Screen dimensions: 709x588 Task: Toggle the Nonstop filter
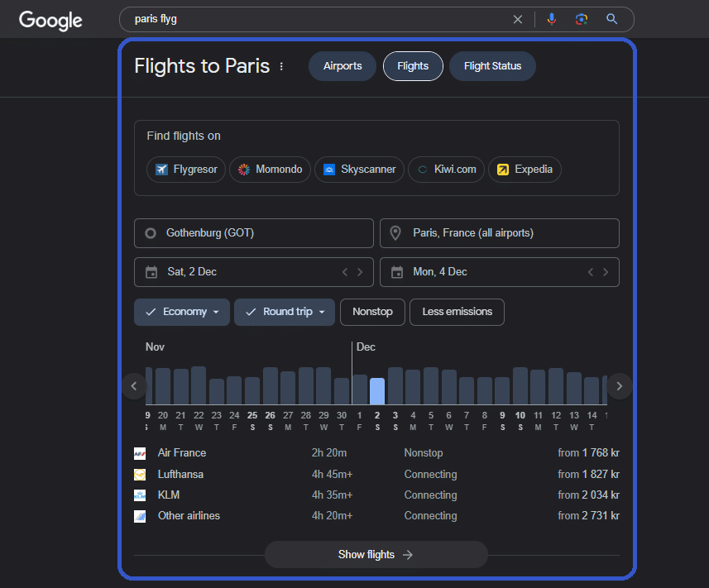(372, 312)
